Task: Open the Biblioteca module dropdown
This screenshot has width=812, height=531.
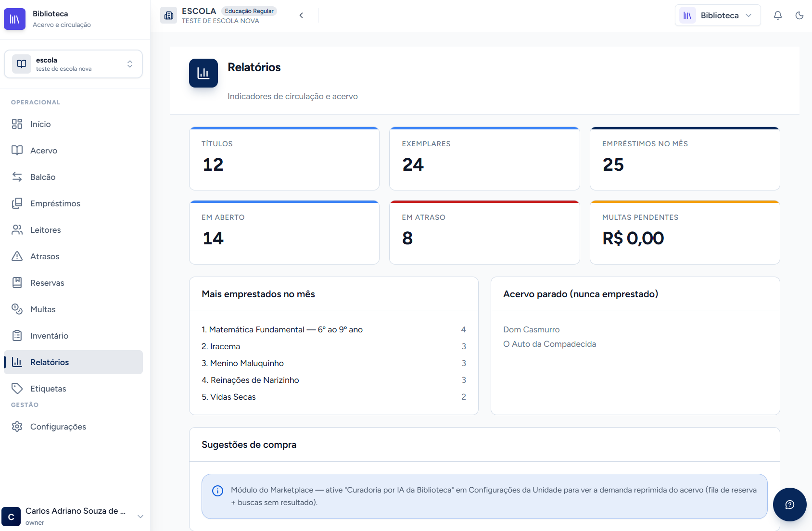Action: tap(718, 15)
